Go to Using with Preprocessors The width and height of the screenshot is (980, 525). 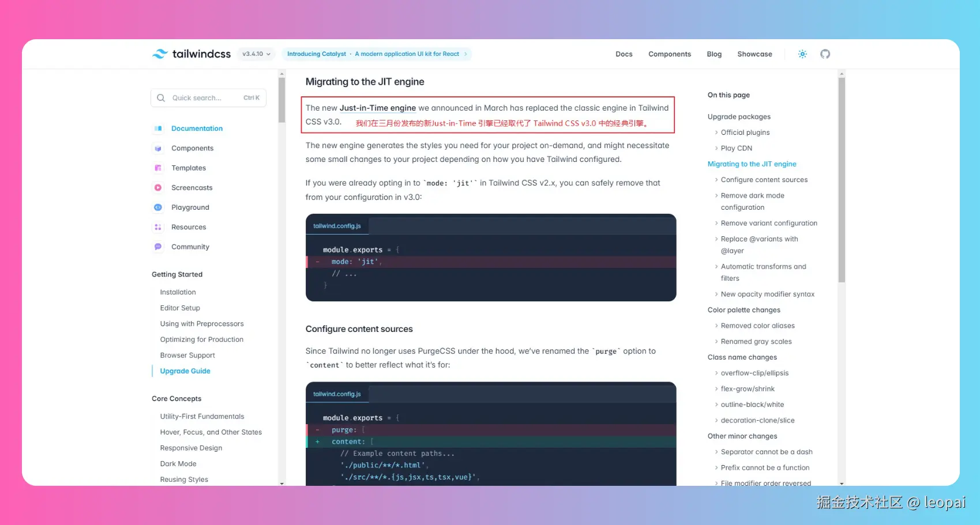(202, 324)
